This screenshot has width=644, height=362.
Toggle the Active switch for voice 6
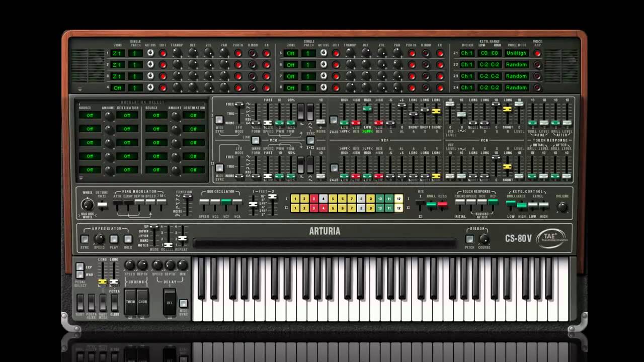point(324,64)
